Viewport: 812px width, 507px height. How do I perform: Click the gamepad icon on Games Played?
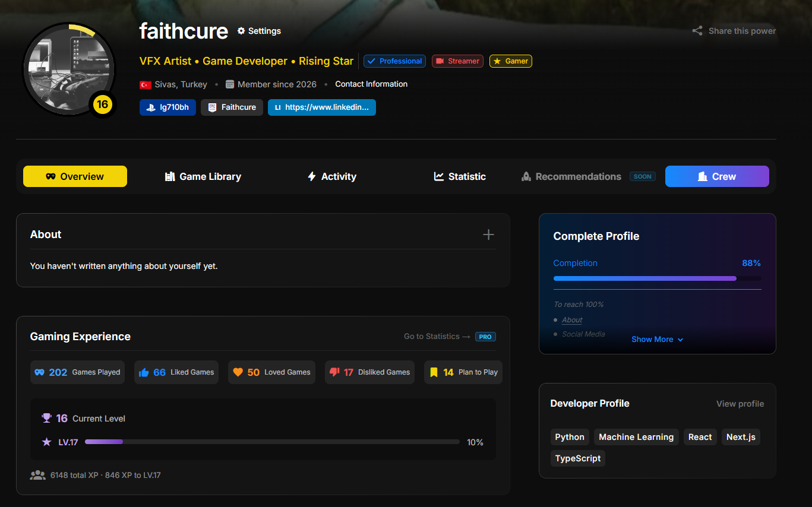[39, 372]
